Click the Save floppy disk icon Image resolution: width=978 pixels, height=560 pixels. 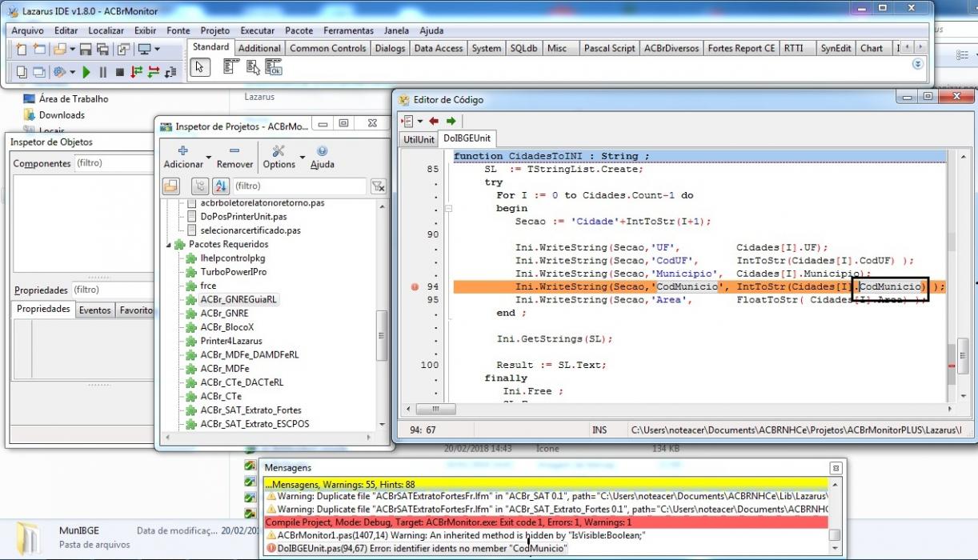point(86,50)
